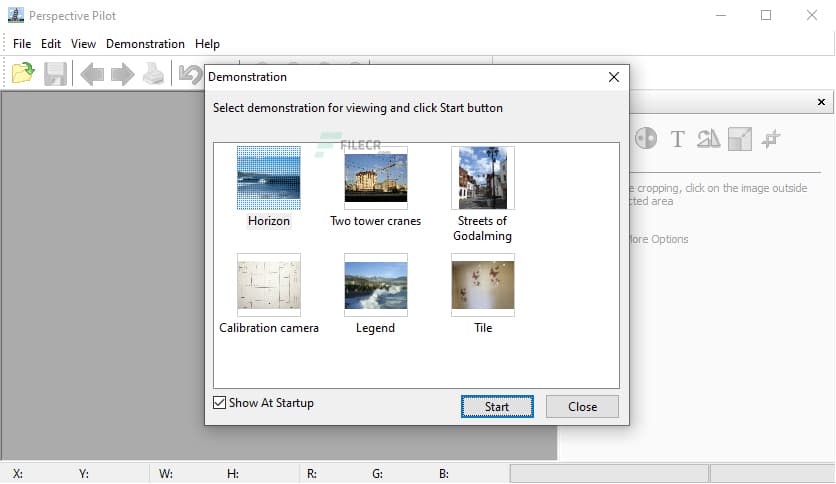Click the 'Horizon' label text
The width and height of the screenshot is (836, 484).
pos(269,221)
